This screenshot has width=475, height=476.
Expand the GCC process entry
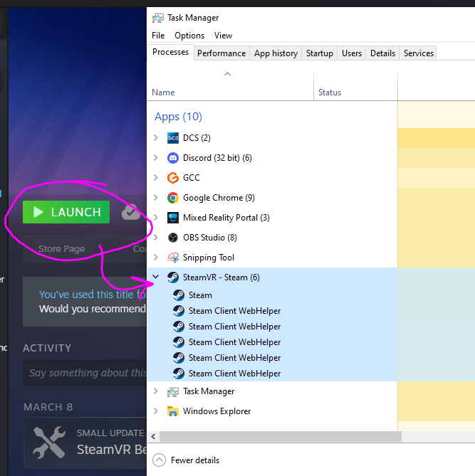click(x=155, y=178)
